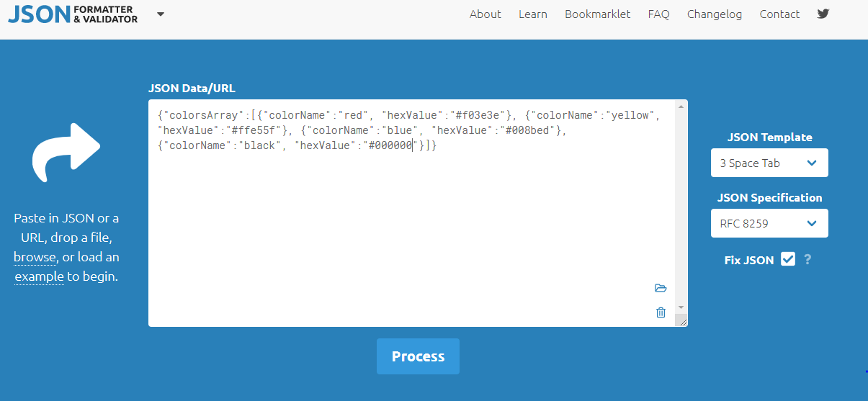The image size is (868, 401).
Task: View the Changelog page
Action: tap(715, 14)
